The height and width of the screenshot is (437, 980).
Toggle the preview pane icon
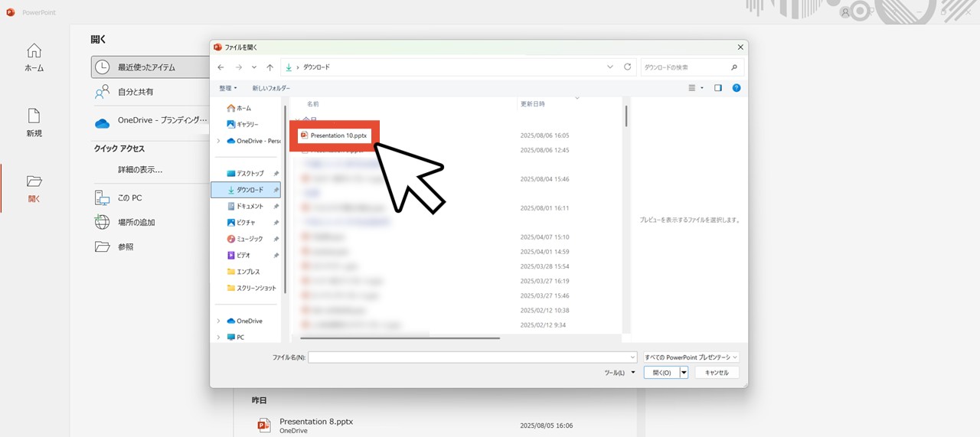(718, 88)
